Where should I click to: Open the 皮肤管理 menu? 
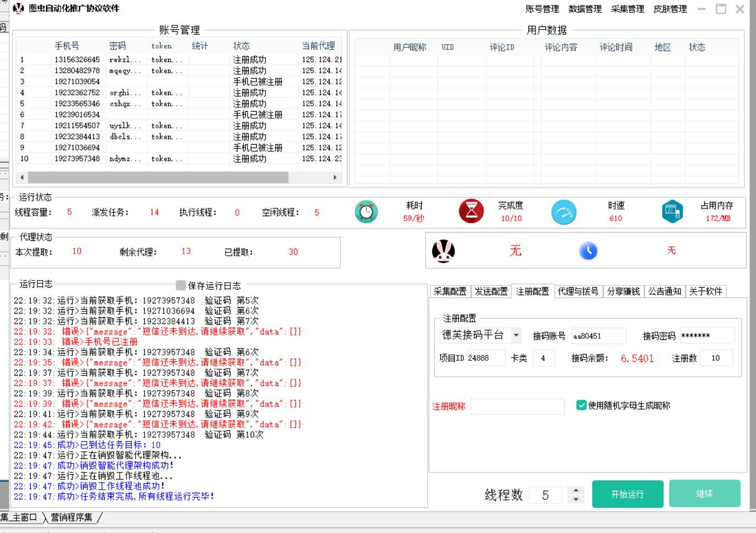(670, 9)
